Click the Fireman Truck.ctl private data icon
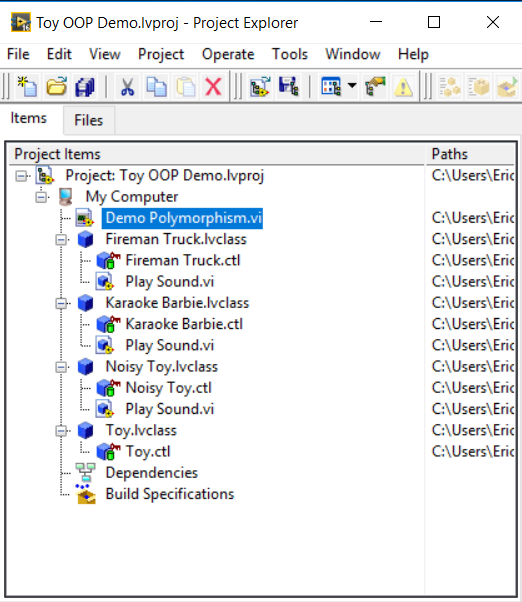522x602 pixels. (x=108, y=260)
